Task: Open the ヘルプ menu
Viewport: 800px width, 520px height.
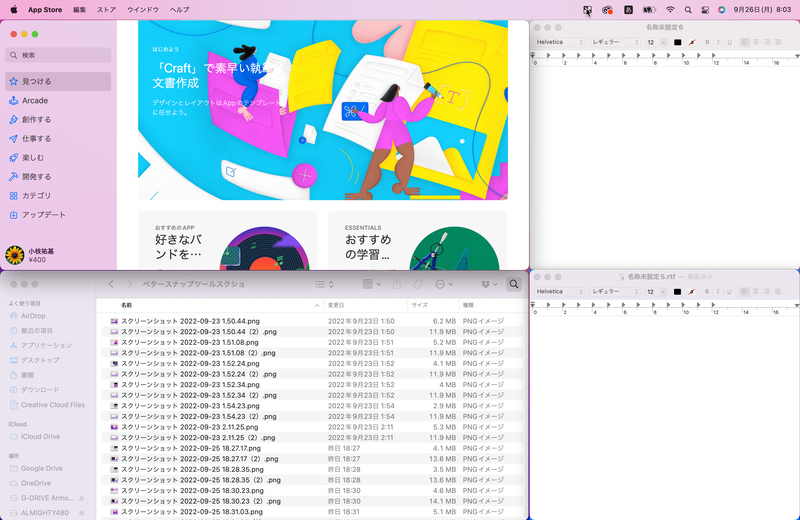Action: point(180,10)
